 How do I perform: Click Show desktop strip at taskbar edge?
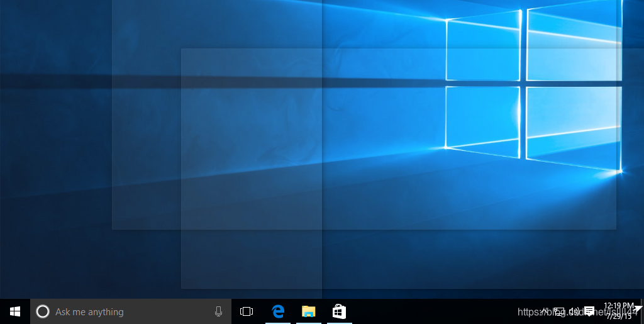pos(642,311)
